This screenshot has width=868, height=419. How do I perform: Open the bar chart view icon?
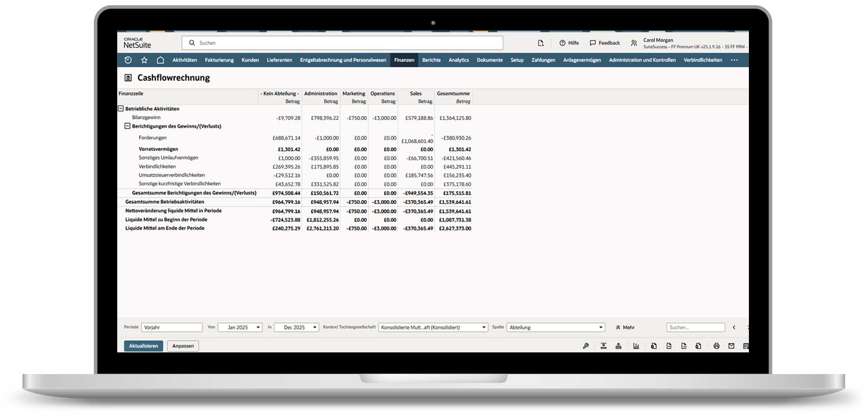click(x=636, y=346)
